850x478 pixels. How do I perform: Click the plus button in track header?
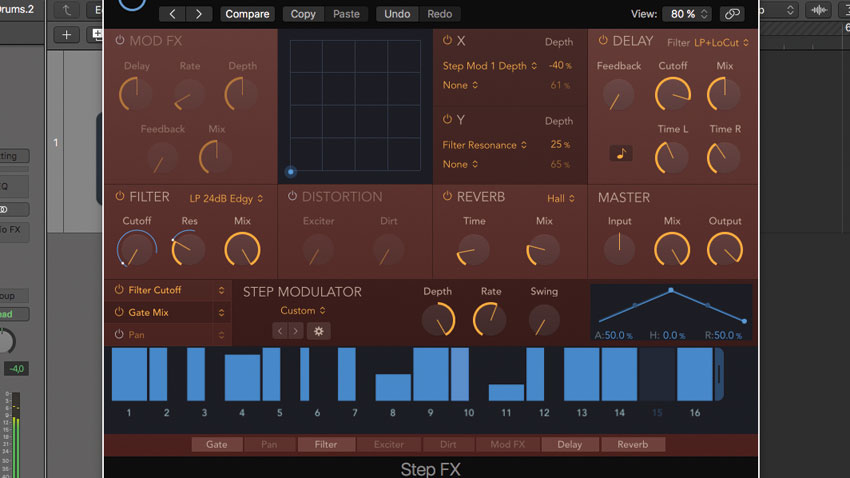click(66, 35)
